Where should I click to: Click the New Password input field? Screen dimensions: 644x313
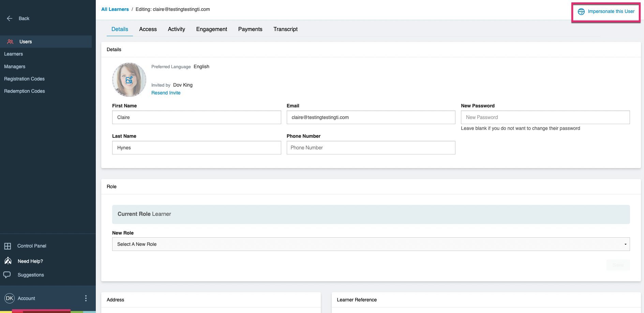[x=545, y=117]
